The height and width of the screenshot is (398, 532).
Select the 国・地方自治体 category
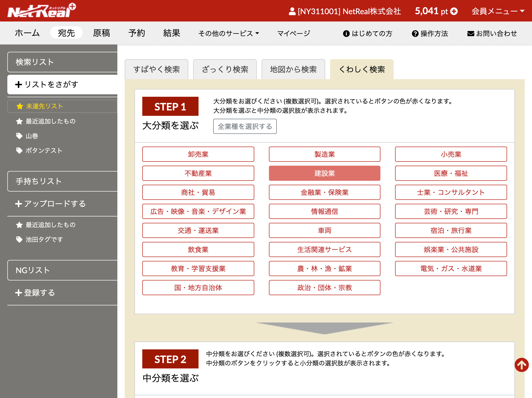click(x=198, y=288)
